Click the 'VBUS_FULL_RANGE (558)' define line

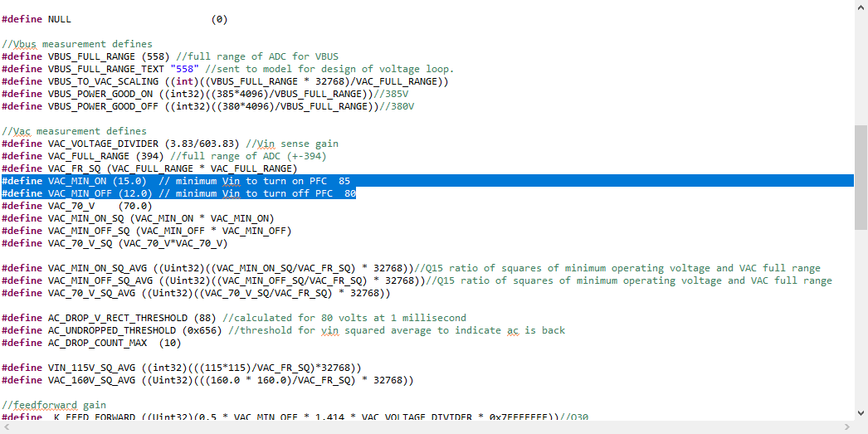click(x=170, y=56)
